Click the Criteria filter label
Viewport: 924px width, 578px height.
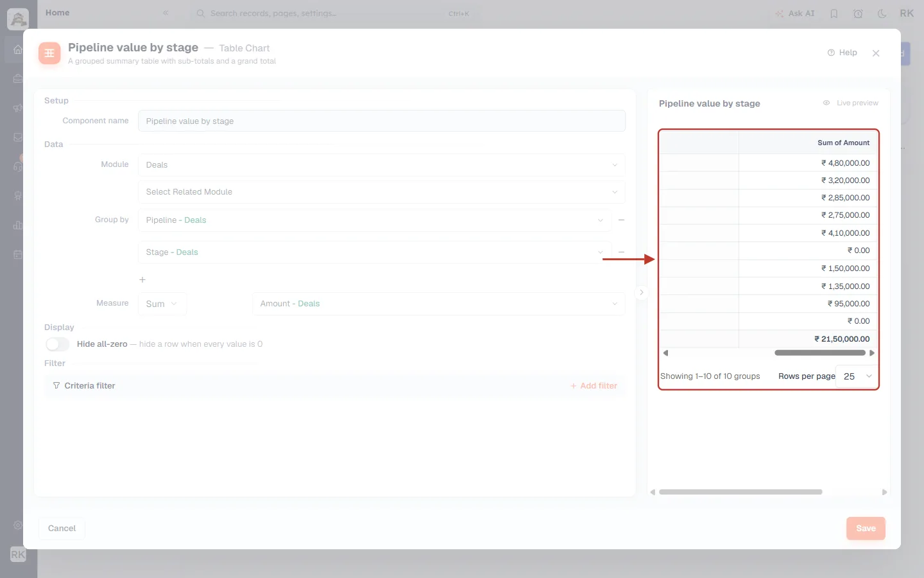pos(90,386)
